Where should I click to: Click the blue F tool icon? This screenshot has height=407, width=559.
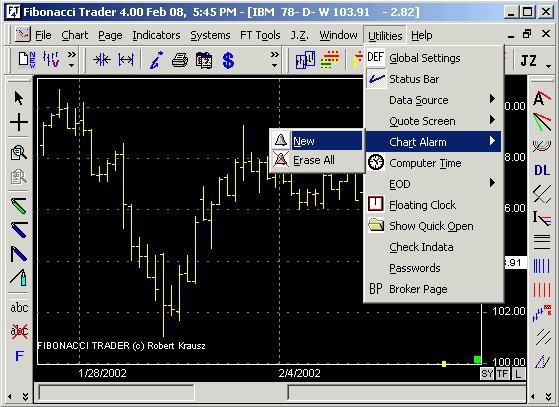click(19, 356)
